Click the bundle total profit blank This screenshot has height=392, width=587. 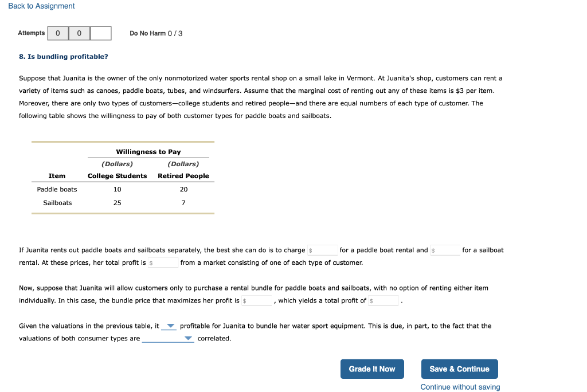point(383,300)
